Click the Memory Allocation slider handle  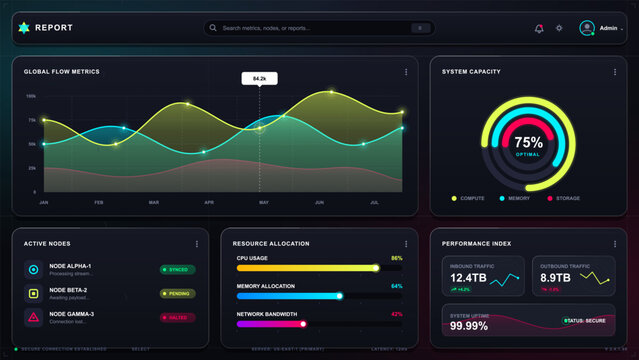[339, 296]
